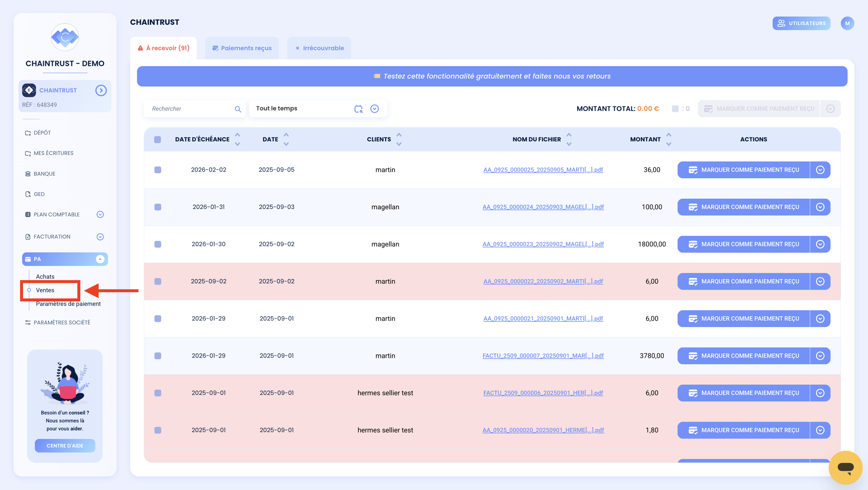Open dropdown next to 36,00 payment button

[820, 170]
